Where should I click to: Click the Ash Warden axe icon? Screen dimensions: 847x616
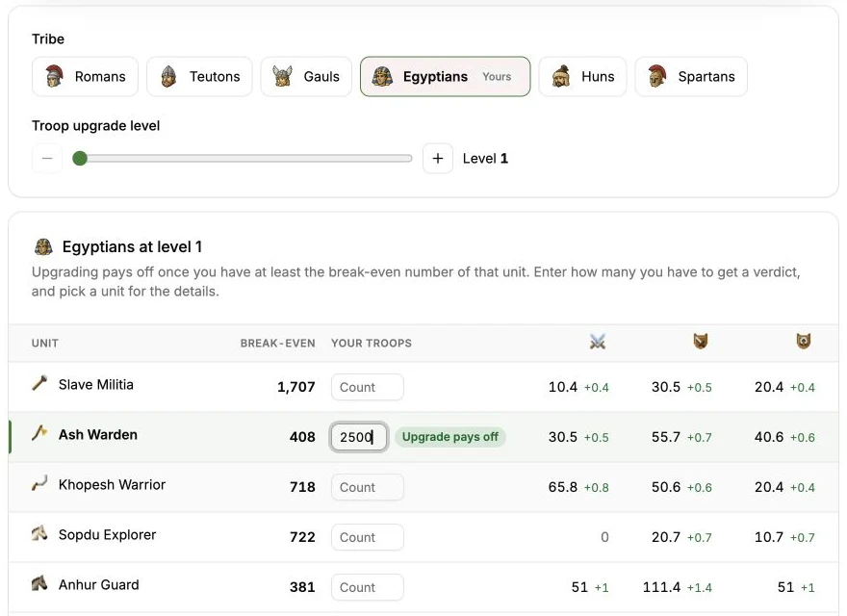(39, 433)
